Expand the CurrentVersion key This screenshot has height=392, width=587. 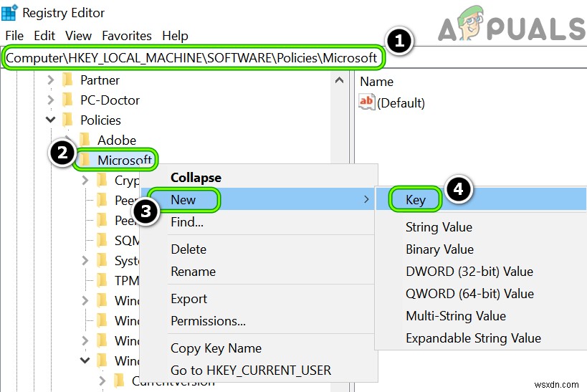102,381
